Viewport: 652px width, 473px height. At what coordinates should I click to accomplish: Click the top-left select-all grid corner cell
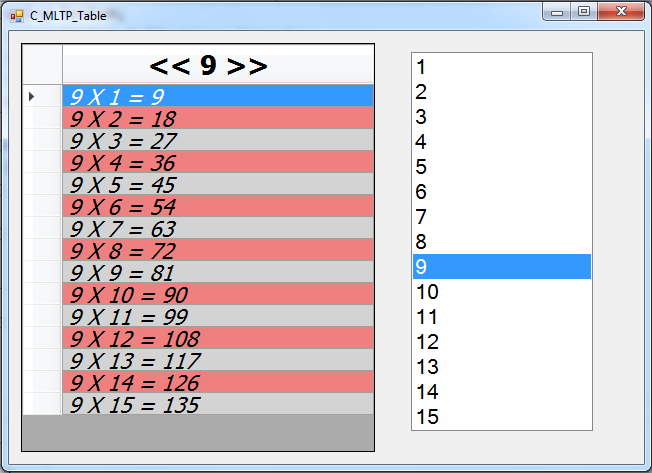click(42, 64)
